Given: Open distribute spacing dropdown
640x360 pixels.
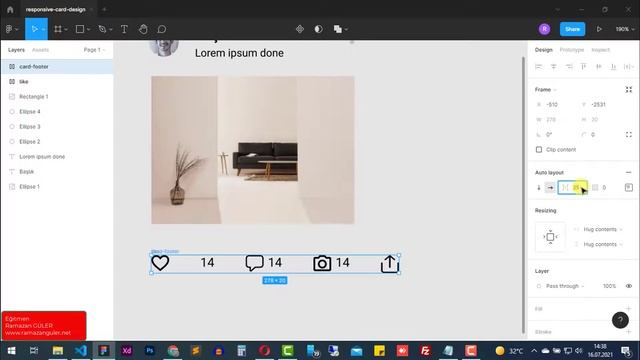Looking at the screenshot, I should coord(629,67).
